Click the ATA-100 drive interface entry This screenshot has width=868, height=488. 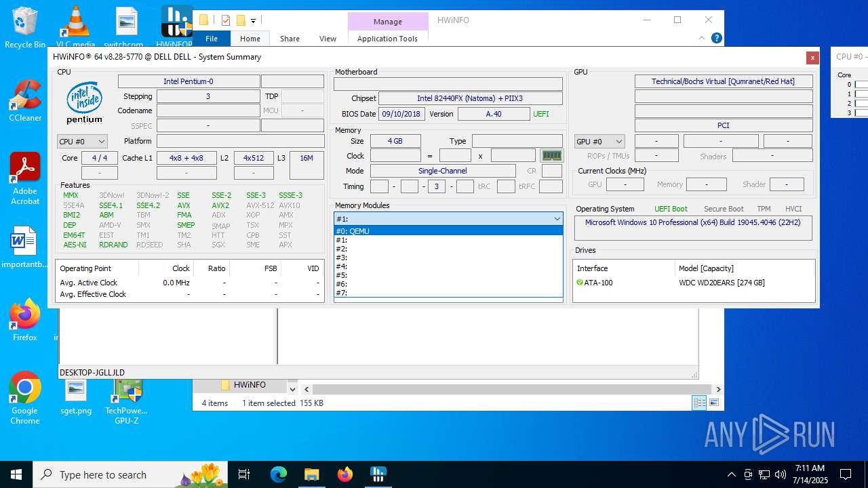599,283
